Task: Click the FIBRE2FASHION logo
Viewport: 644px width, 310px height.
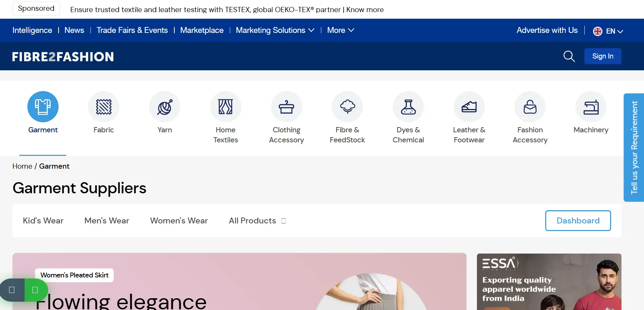Action: click(63, 56)
